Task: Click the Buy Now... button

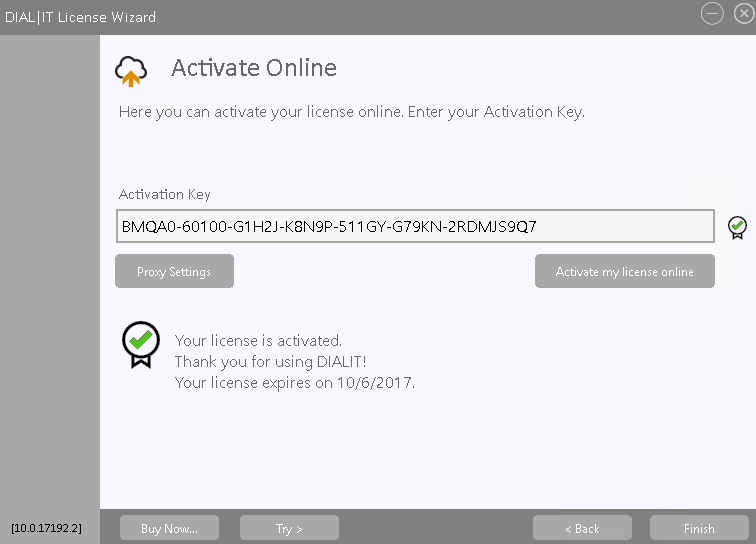Action: pos(169,528)
